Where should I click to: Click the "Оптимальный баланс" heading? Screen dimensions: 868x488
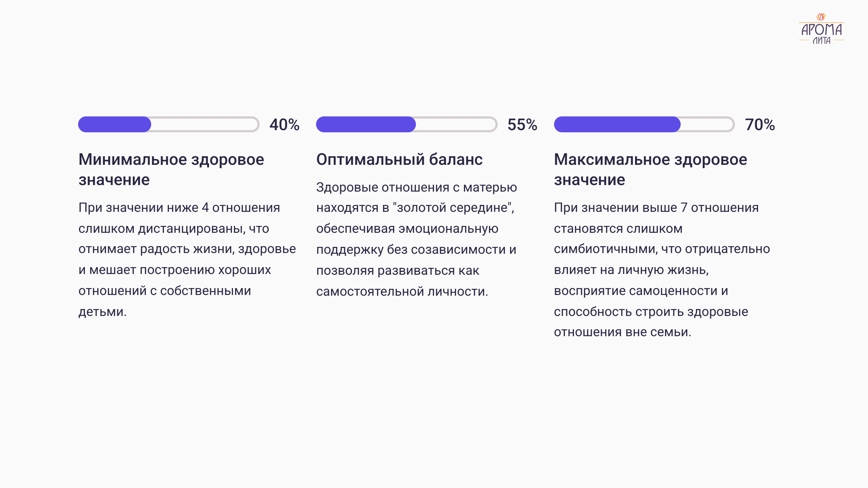coord(399,159)
